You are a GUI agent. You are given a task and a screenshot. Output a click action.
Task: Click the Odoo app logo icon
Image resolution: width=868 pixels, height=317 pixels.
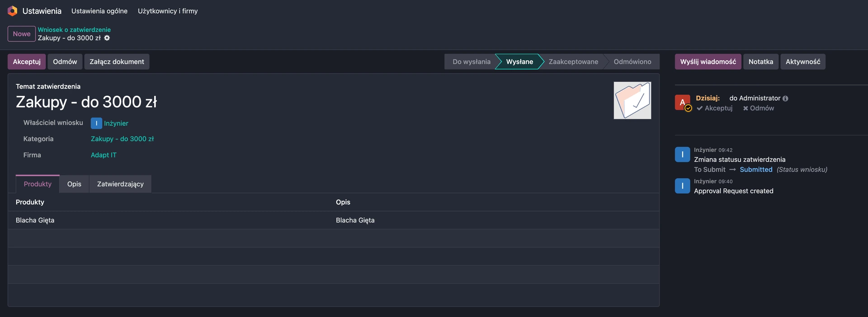coord(13,11)
